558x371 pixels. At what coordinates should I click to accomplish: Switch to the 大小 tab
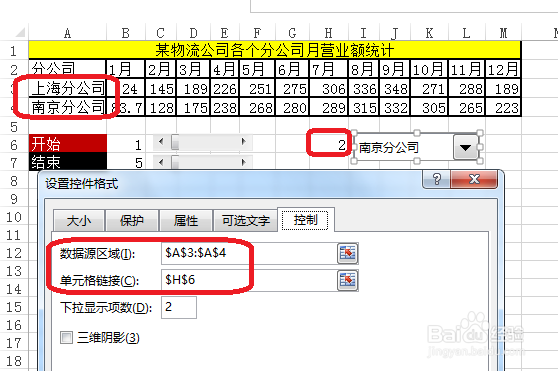click(79, 221)
